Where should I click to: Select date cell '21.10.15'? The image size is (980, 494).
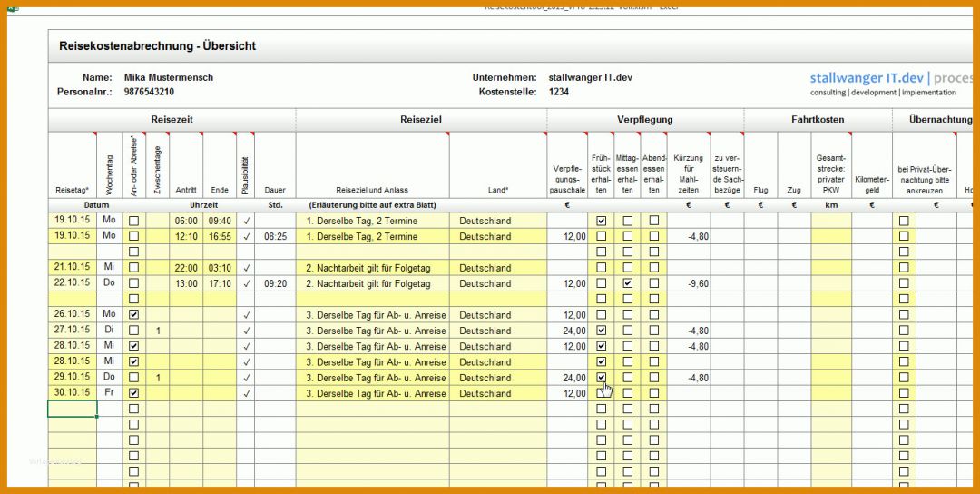click(73, 267)
